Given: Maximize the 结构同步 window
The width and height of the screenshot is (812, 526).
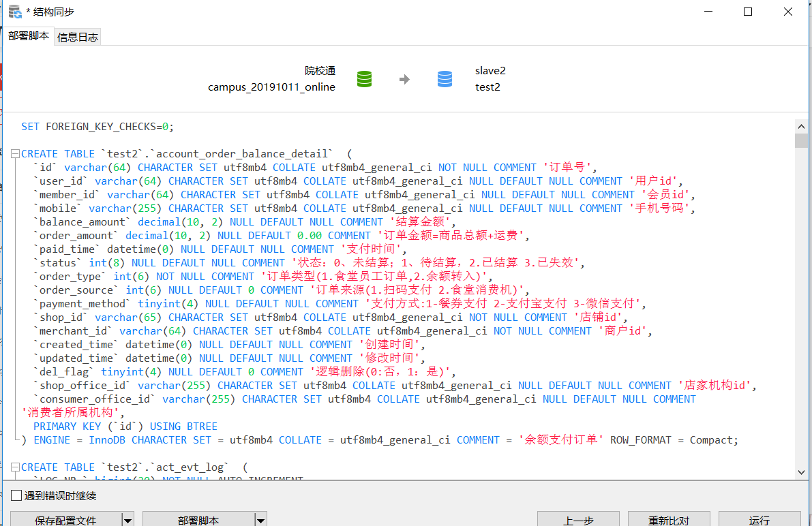Looking at the screenshot, I should click(x=748, y=12).
